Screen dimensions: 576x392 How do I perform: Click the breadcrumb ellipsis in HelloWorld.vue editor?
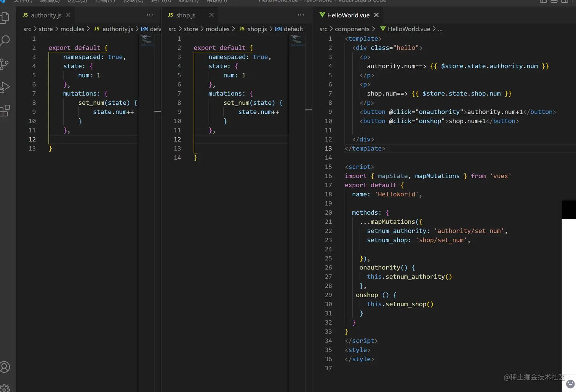[x=440, y=29]
